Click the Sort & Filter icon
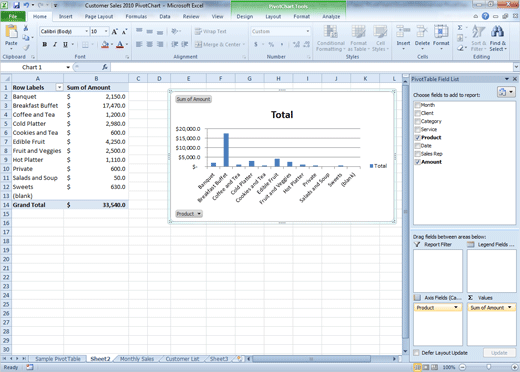The width and height of the screenshot is (520, 372). [479, 32]
